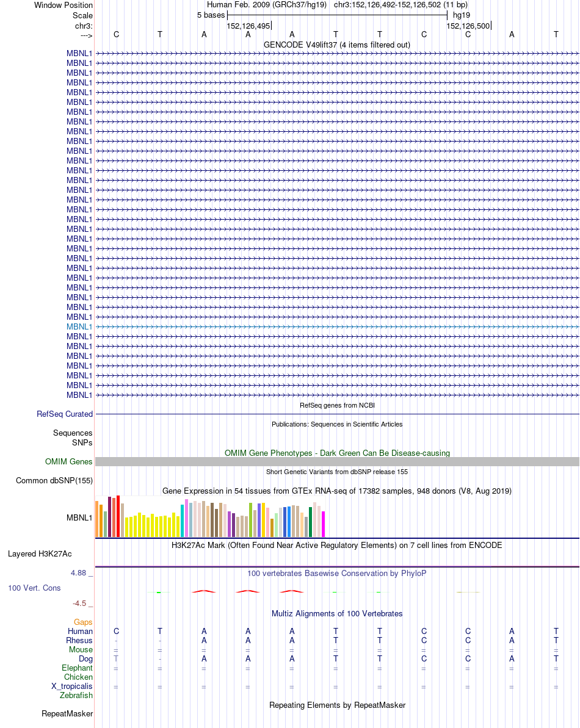
Task: Open the OMIM Gene Phenotypes track title
Action: pyautogui.click(x=337, y=453)
